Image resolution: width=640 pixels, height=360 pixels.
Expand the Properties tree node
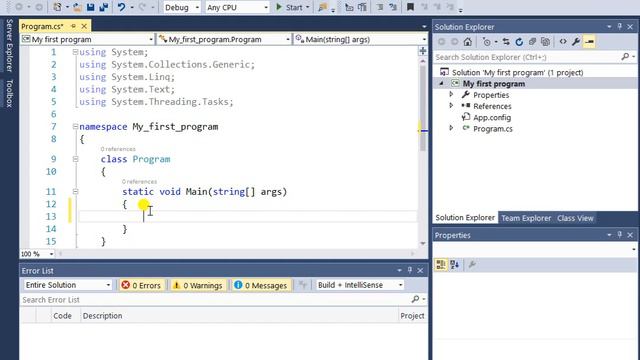(x=451, y=95)
